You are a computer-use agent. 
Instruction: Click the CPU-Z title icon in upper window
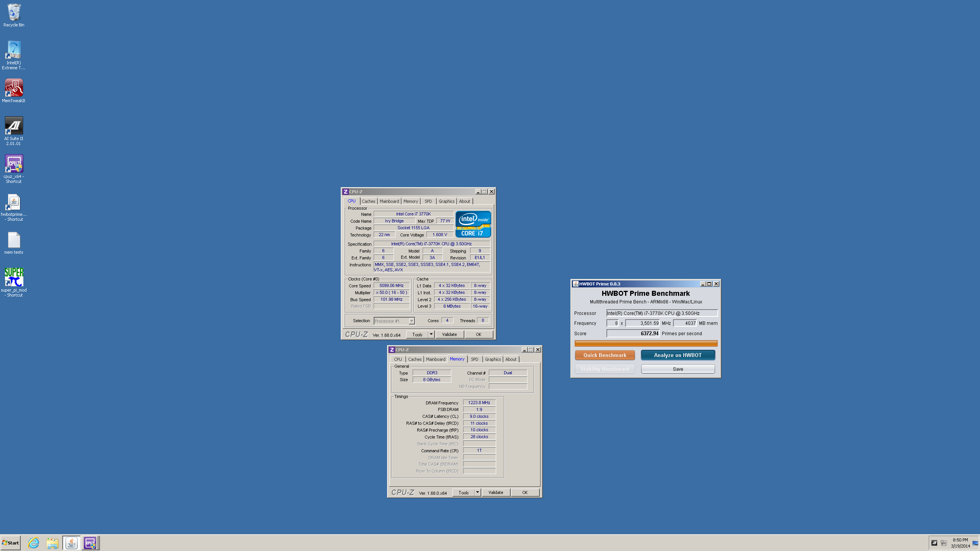click(x=345, y=192)
